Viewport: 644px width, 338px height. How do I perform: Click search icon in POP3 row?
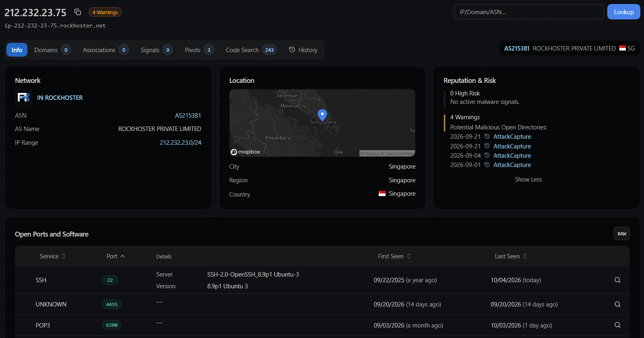(x=617, y=325)
